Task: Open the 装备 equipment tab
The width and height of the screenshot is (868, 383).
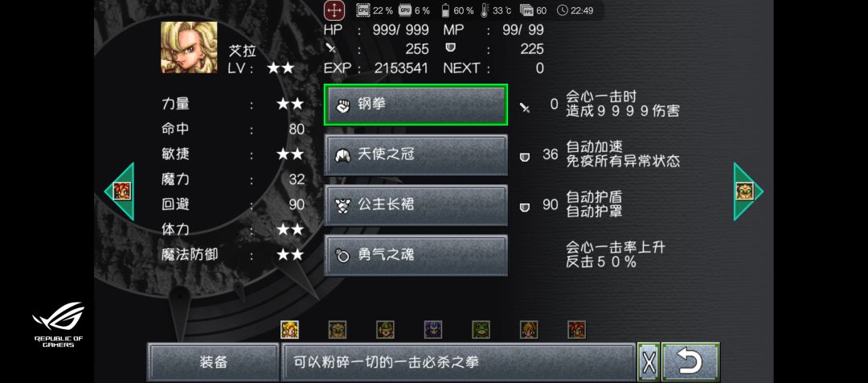Action: click(x=213, y=362)
